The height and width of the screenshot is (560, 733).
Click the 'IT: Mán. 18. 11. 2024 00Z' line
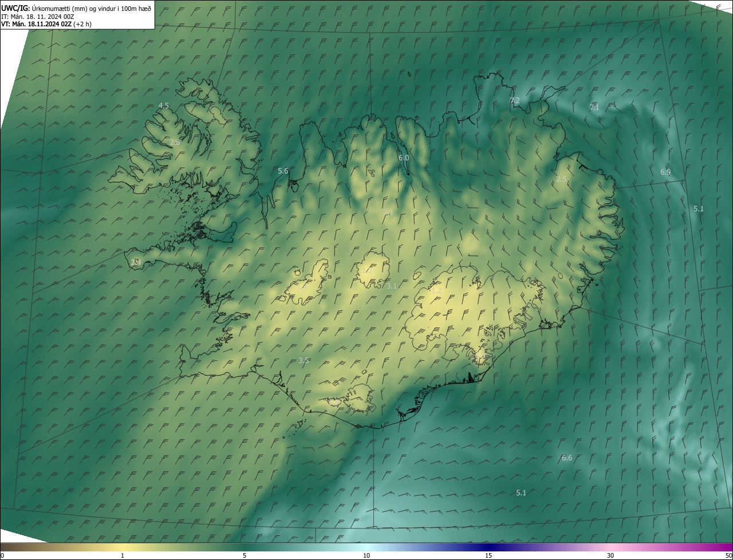(x=37, y=17)
